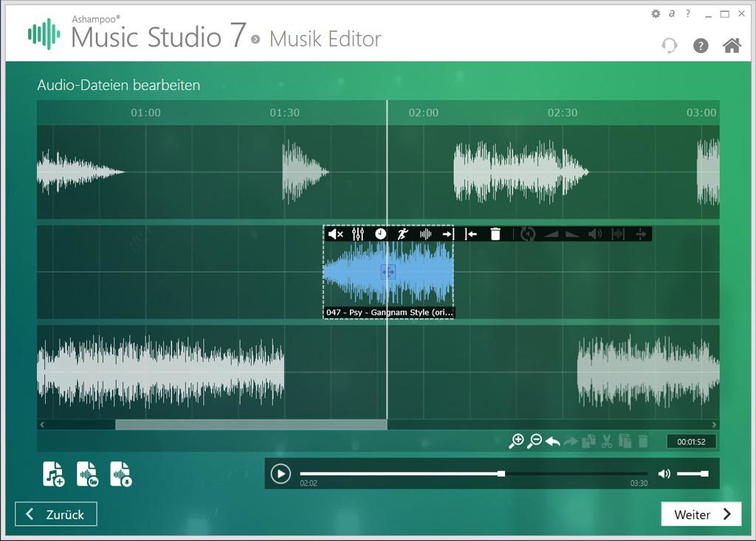Adjust the volume slider handle
Image resolution: width=756 pixels, height=541 pixels.
705,474
